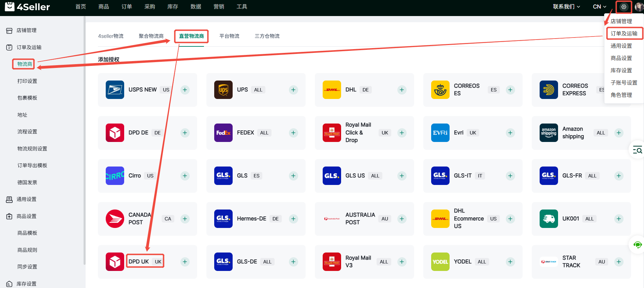Click the plus icon on DHL DE card
Viewport: 644px width, 288px height.
pyautogui.click(x=402, y=90)
